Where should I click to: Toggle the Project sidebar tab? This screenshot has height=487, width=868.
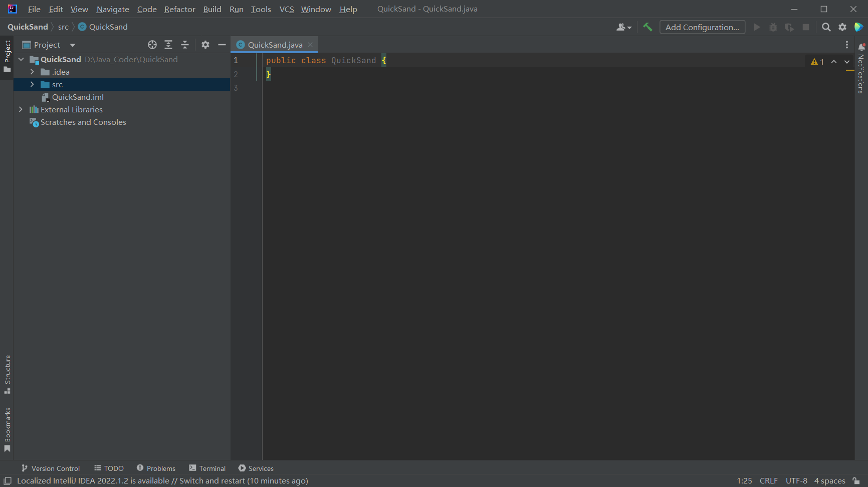click(7, 56)
